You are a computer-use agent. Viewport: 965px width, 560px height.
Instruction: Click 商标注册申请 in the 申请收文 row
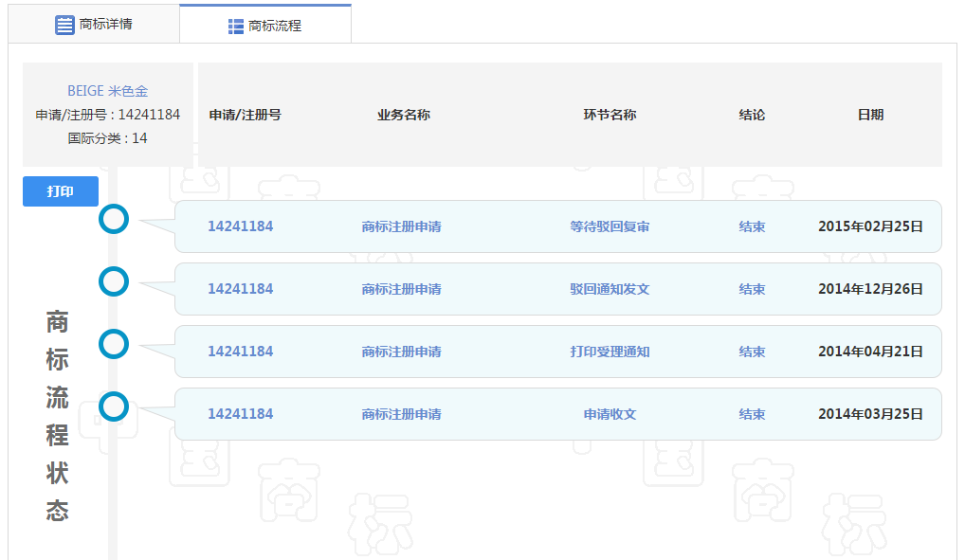[x=401, y=414]
